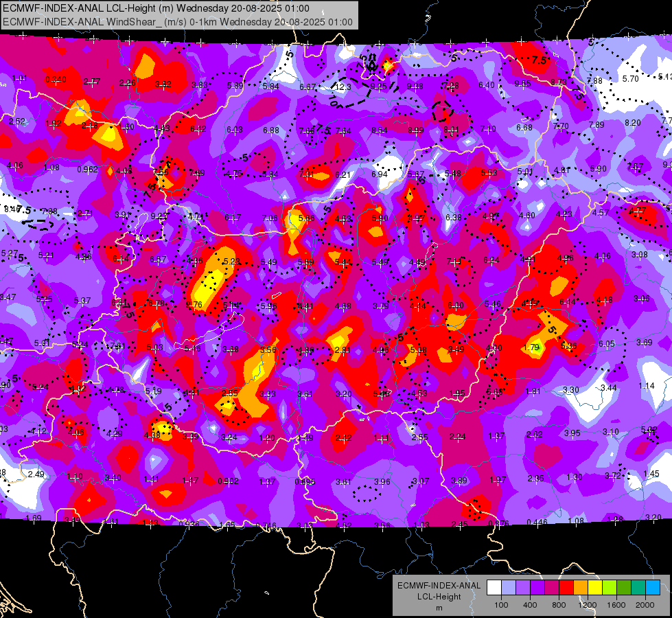Click the wind shear value 3.68
Screen dimensions: 672x618
pos(230,349)
